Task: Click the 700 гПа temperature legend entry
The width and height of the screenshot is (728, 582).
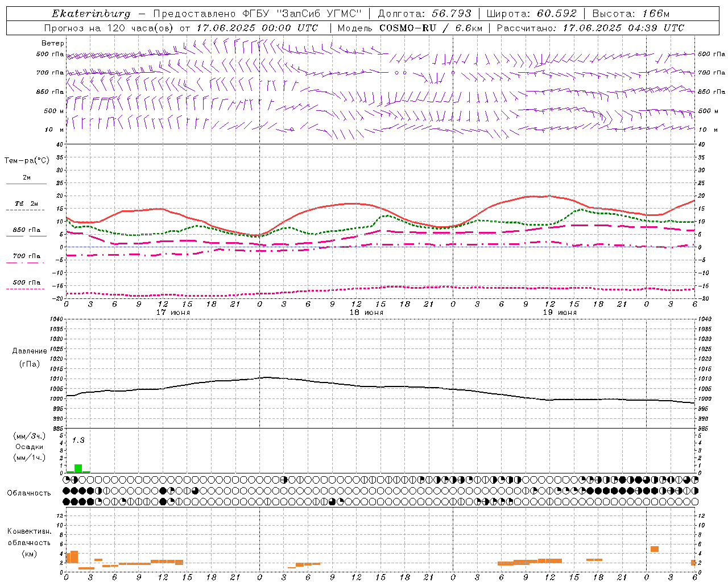Action: [26, 256]
